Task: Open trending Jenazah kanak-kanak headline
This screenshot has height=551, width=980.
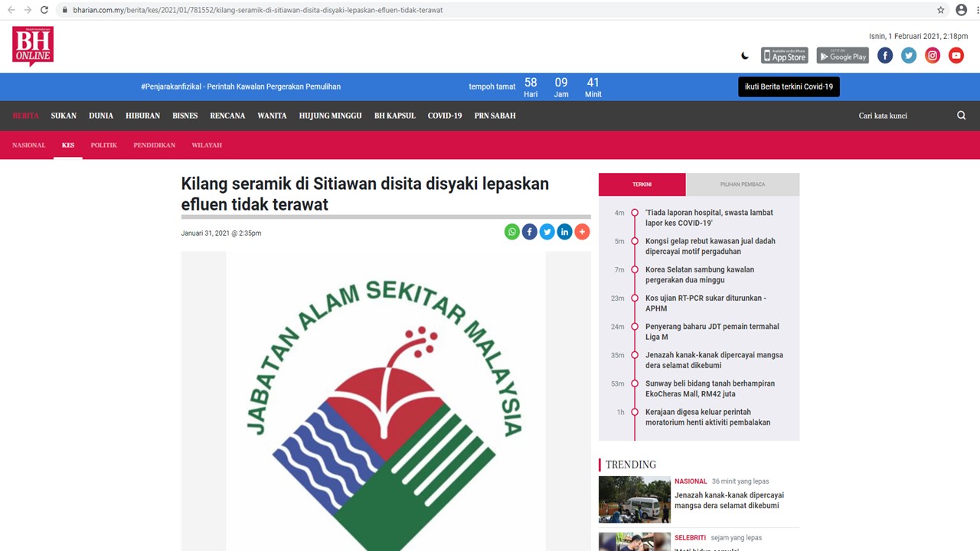Action: coord(729,500)
